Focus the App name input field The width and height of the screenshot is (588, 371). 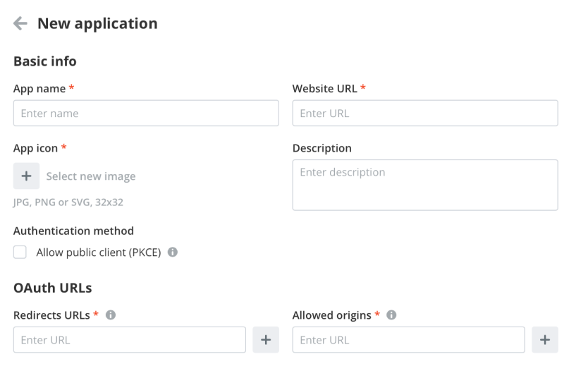point(146,113)
